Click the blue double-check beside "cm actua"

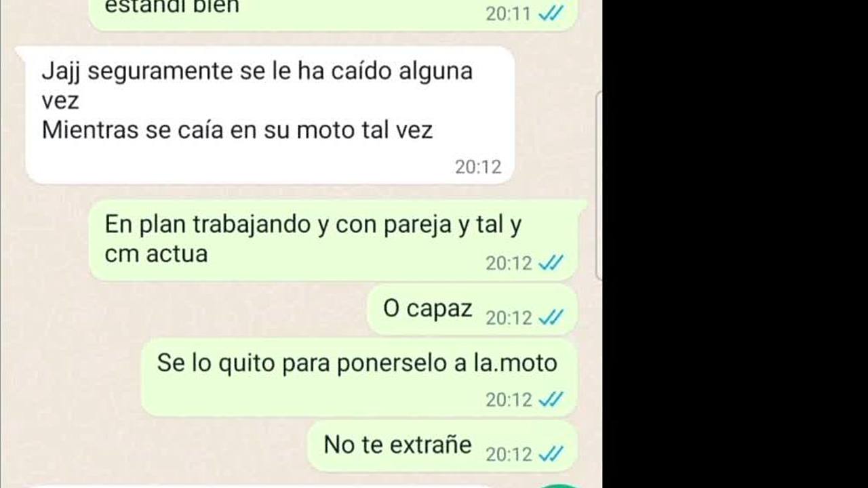[551, 263]
